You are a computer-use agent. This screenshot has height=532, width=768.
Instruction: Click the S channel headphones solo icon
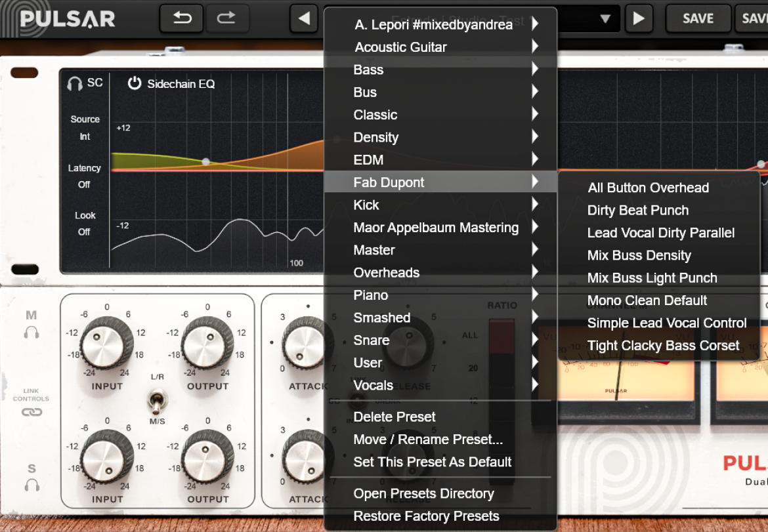[x=32, y=485]
